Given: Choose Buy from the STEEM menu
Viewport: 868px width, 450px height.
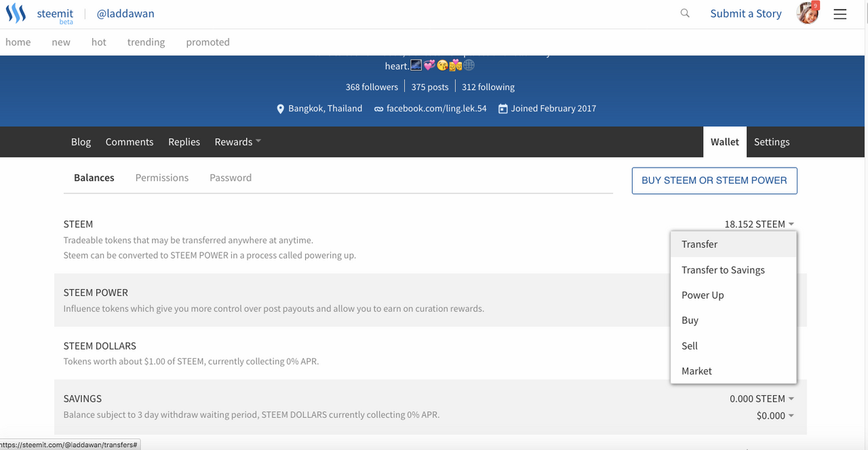Looking at the screenshot, I should (x=734, y=320).
